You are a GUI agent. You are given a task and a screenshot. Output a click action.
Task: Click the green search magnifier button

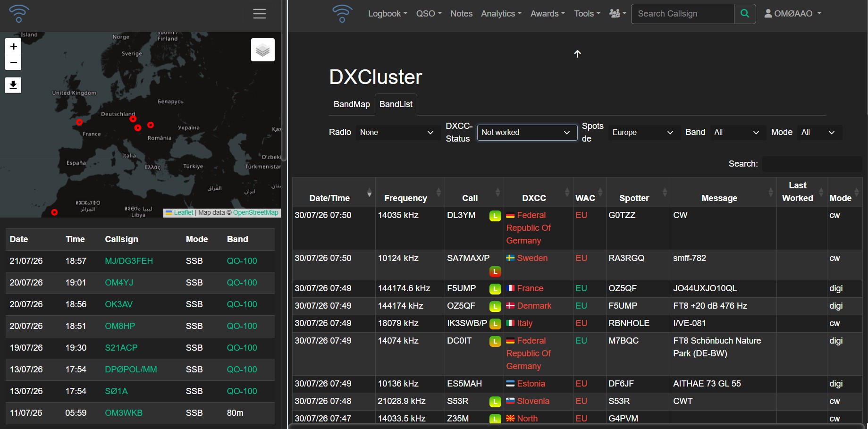point(745,14)
